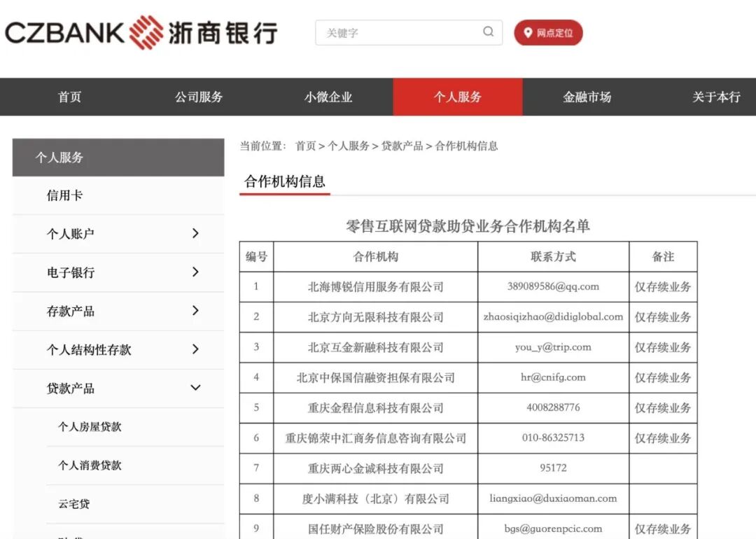
Task: Click breadcrumb 合作机构信息 link
Action: click(x=467, y=146)
